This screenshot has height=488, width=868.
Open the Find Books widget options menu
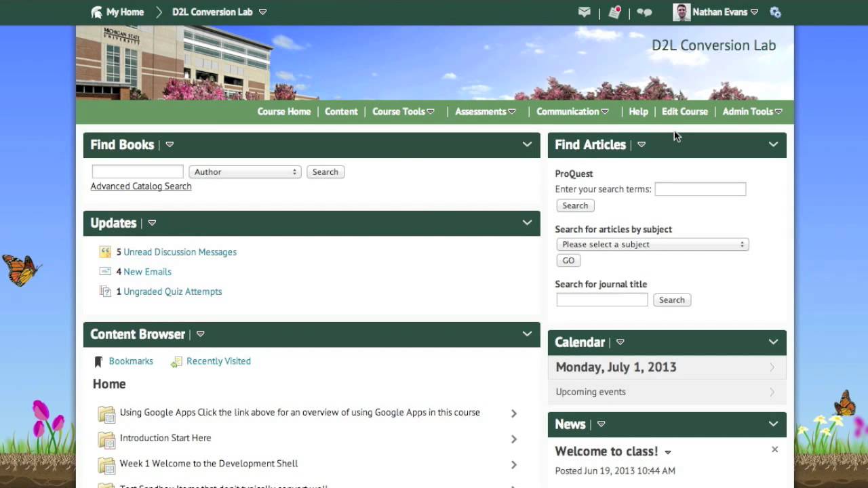(170, 144)
